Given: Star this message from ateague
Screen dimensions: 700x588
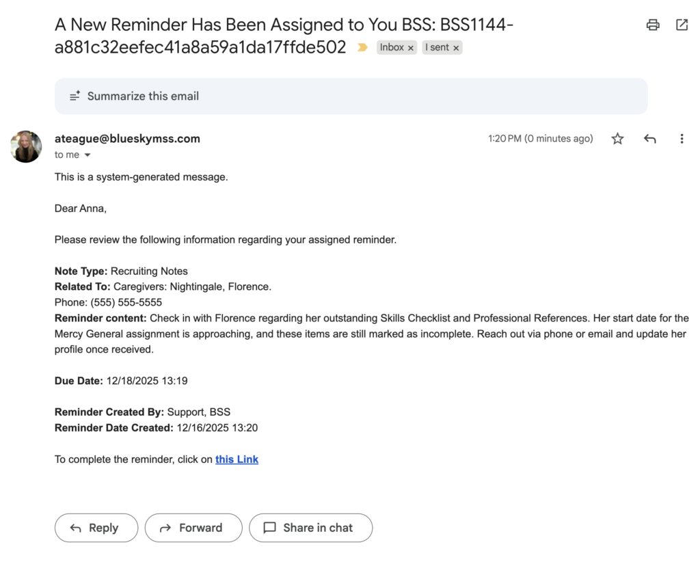Looking at the screenshot, I should pyautogui.click(x=617, y=139).
